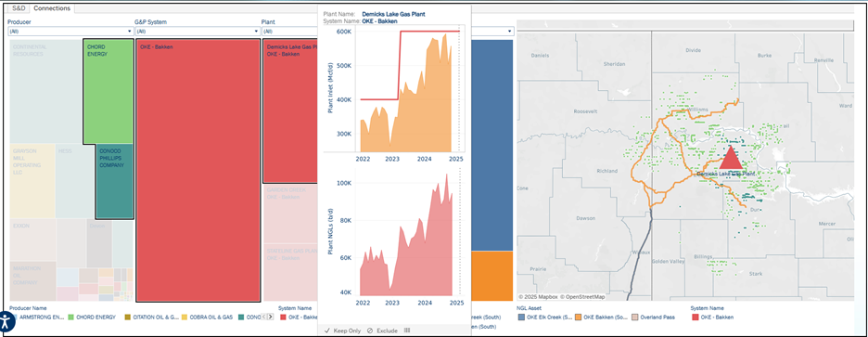Go back in producer legend with left arrow
Screen dimensions: 868x337
click(264, 318)
